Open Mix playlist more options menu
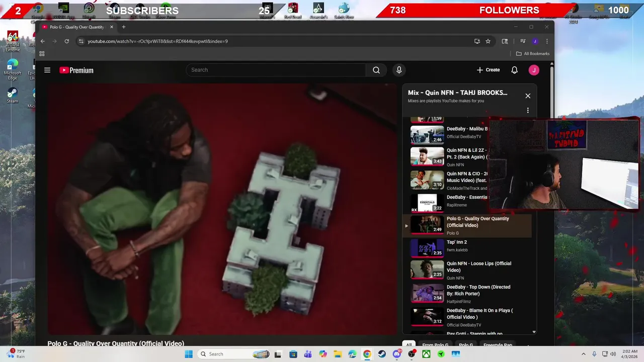The height and width of the screenshot is (362, 644). 528,110
